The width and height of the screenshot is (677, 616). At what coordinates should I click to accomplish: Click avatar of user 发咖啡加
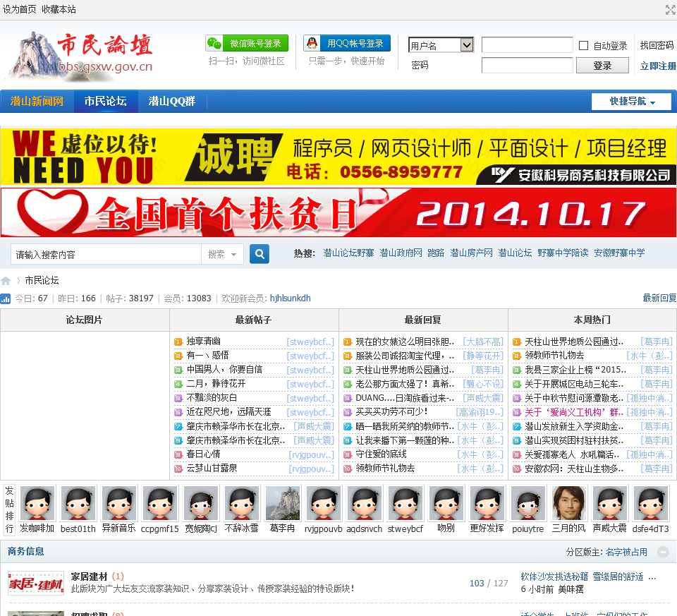click(x=37, y=503)
